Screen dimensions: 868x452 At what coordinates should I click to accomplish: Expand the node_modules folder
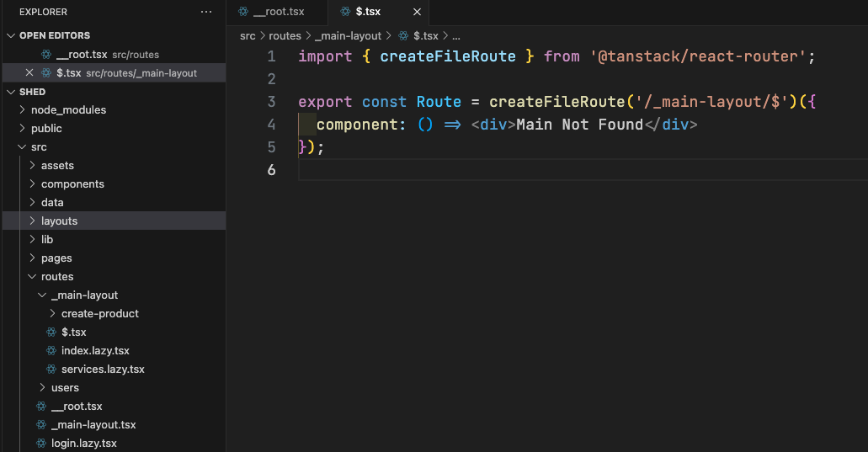[x=22, y=109]
